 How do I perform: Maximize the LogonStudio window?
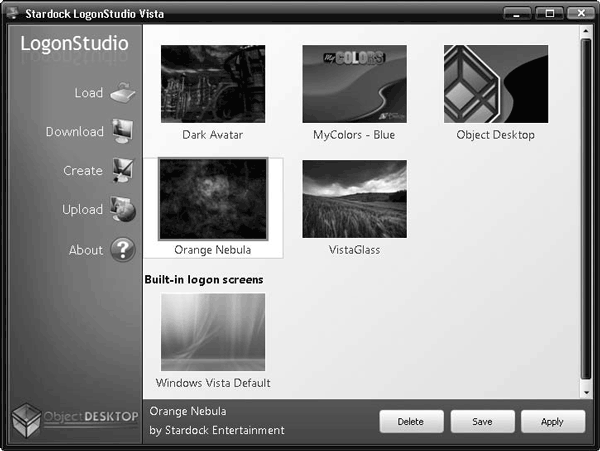coord(548,13)
